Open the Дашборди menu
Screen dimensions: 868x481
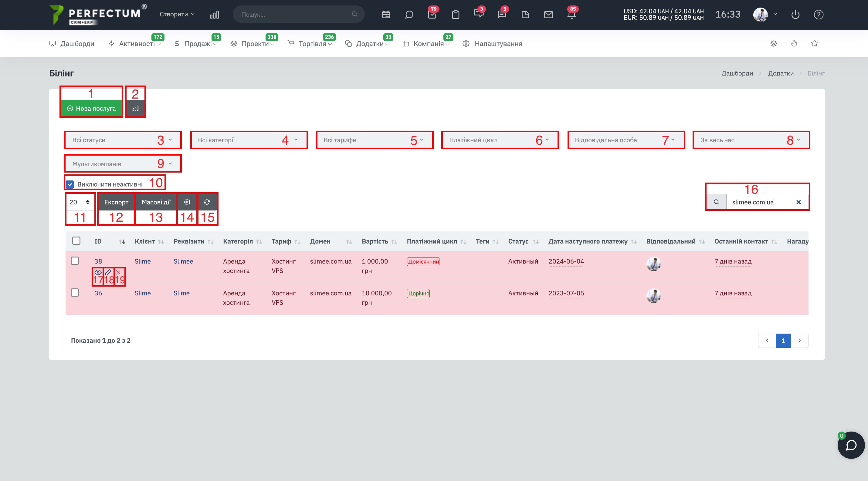pos(72,44)
